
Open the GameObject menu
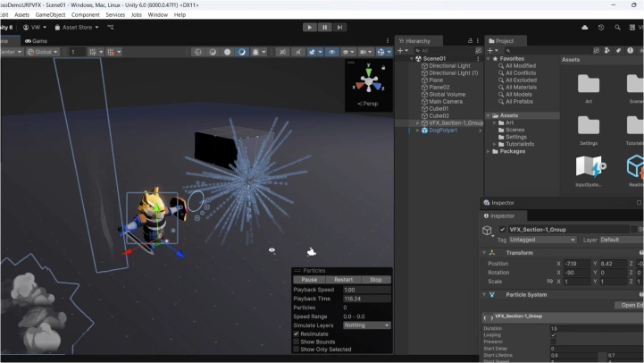coord(50,15)
